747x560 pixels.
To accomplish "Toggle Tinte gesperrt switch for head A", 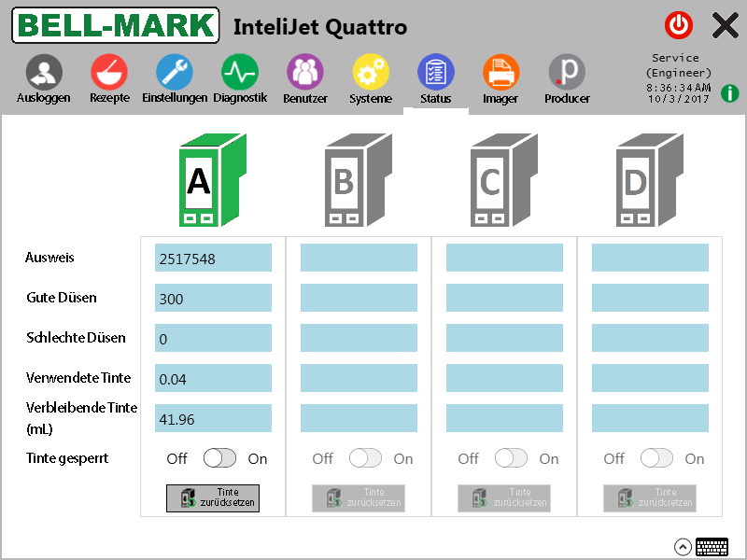I will point(219,458).
